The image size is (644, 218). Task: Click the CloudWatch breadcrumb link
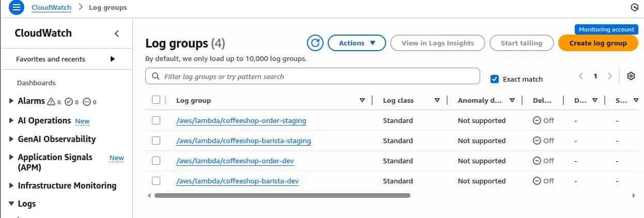[x=51, y=8]
